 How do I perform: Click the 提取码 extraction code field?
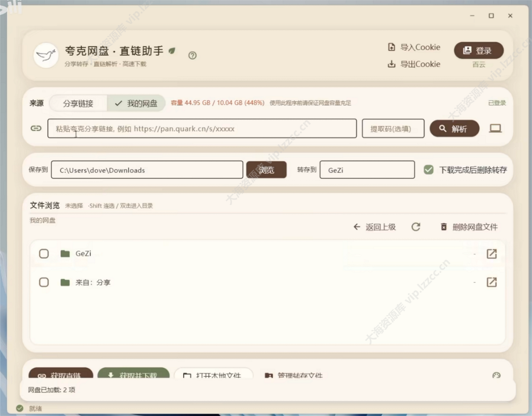(393, 128)
